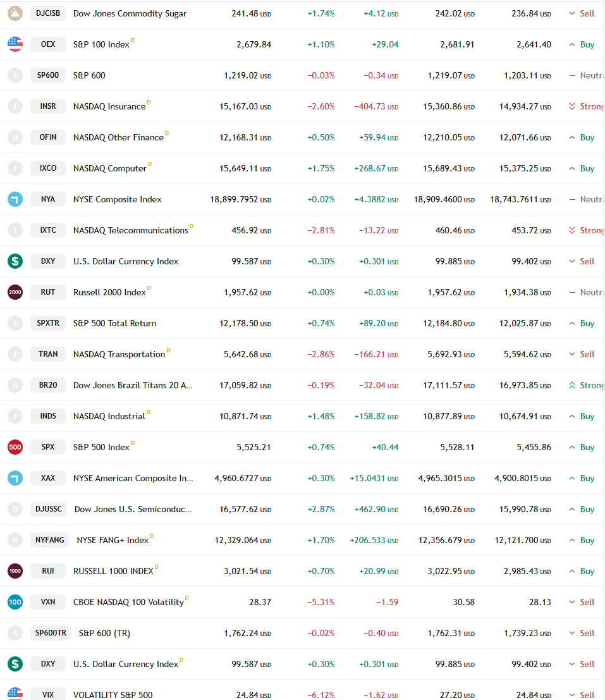Viewport: 605px width, 700px height.
Task: Open the VXN ticker badge
Action: (48, 602)
